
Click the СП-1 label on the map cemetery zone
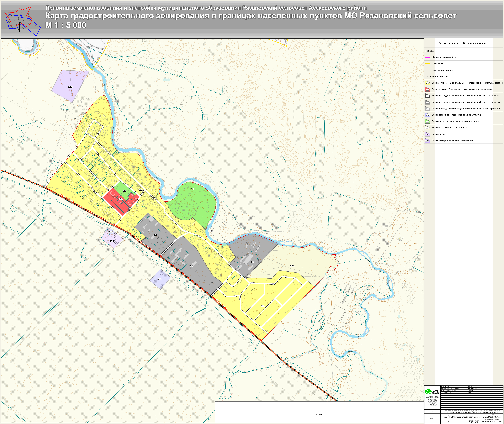(x=112, y=241)
